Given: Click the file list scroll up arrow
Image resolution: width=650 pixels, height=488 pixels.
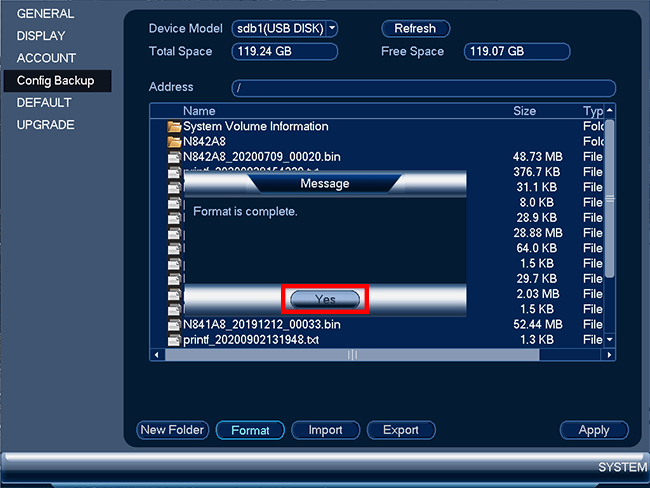Looking at the screenshot, I should 610,110.
